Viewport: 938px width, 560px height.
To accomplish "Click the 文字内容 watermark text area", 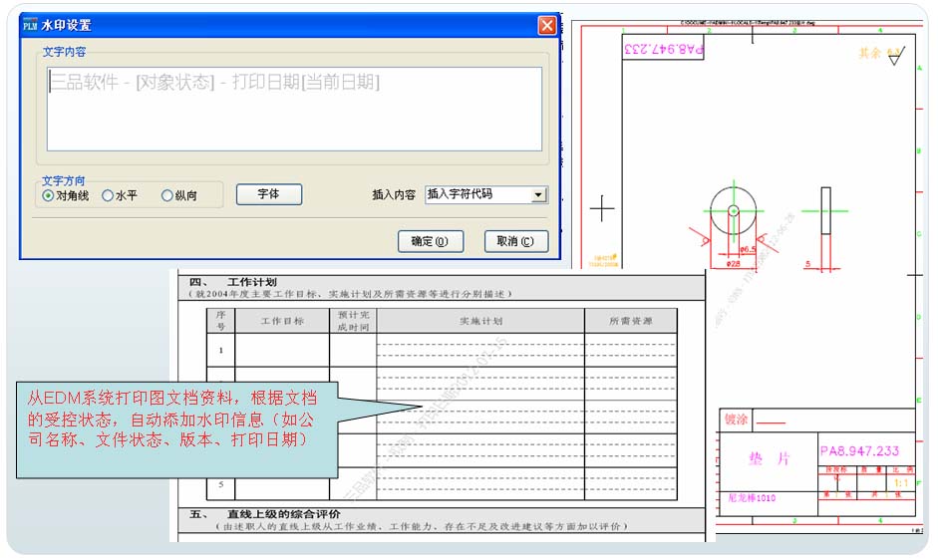I will coord(294,108).
